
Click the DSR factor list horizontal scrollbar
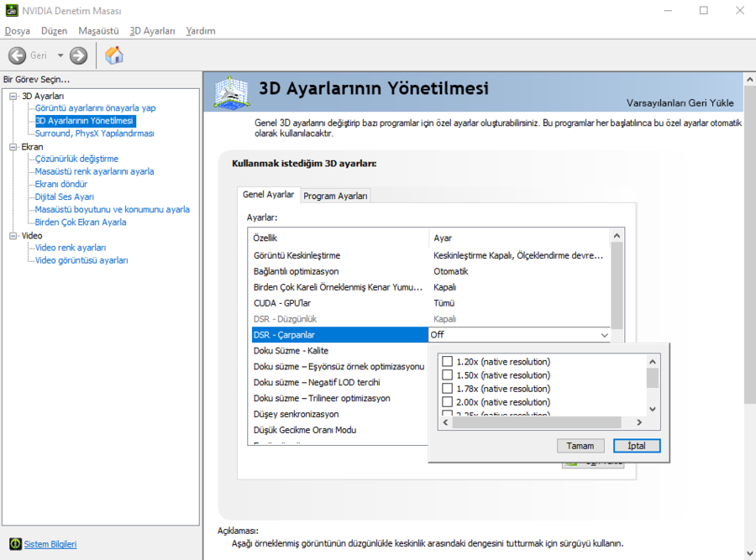tap(544, 421)
